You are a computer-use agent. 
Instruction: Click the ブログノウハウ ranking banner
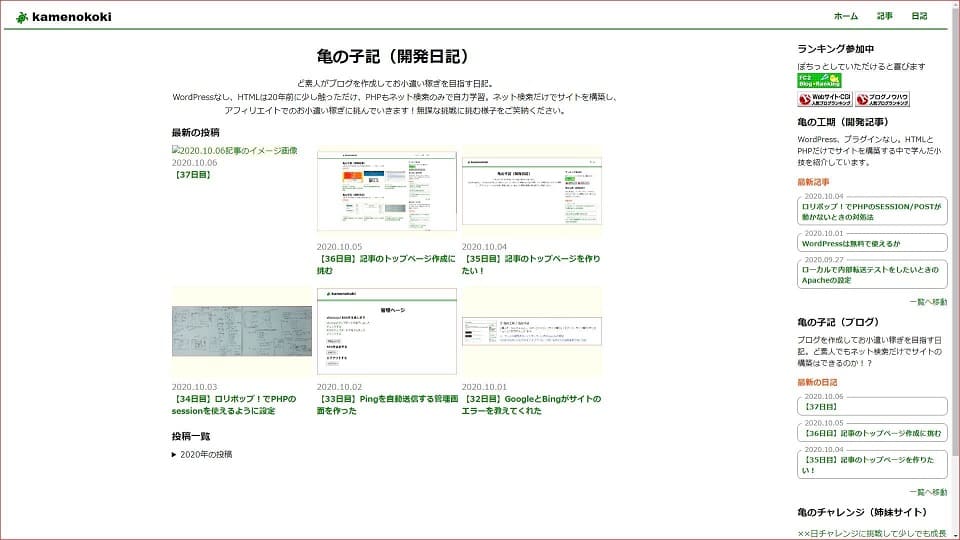point(882,99)
